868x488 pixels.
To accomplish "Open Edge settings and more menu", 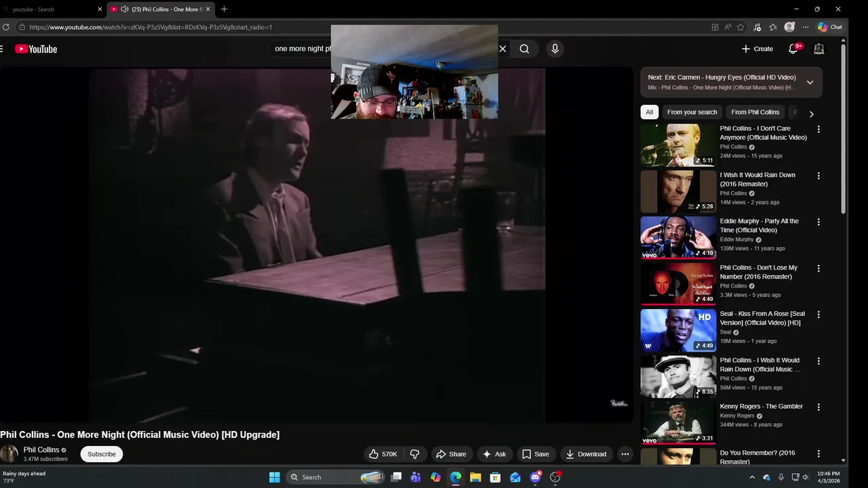I will click(x=806, y=27).
